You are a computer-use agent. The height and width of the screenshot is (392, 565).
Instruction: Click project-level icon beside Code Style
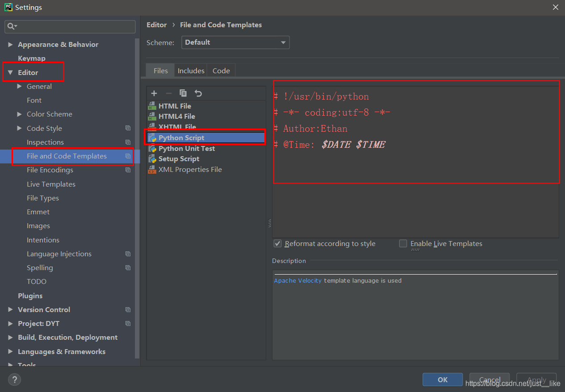(x=128, y=128)
